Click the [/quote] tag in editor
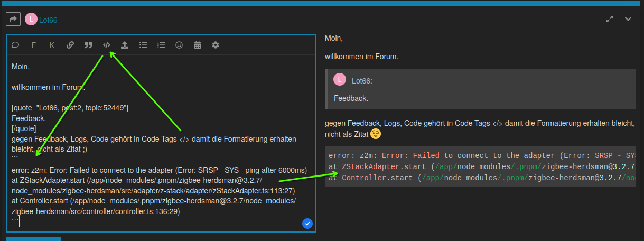 (24, 128)
